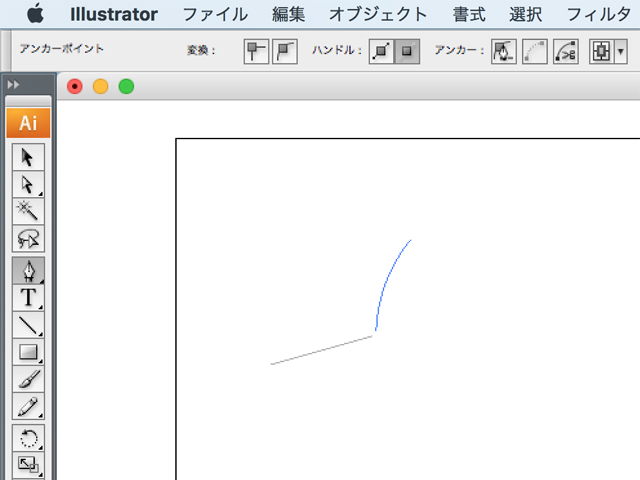This screenshot has width=640, height=480.
Task: Select the Direct Selection tool (white arrow)
Action: pyautogui.click(x=28, y=184)
